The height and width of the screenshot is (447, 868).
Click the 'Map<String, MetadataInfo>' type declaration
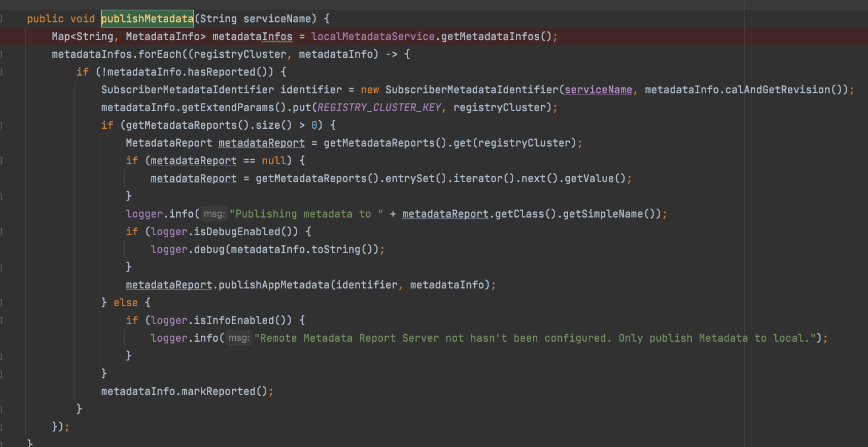pos(129,37)
